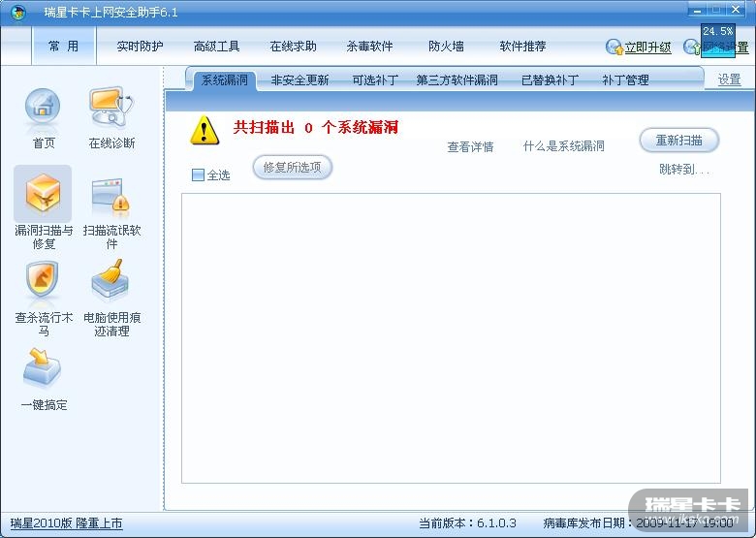Click the 重新扫描 rescan button

(678, 141)
